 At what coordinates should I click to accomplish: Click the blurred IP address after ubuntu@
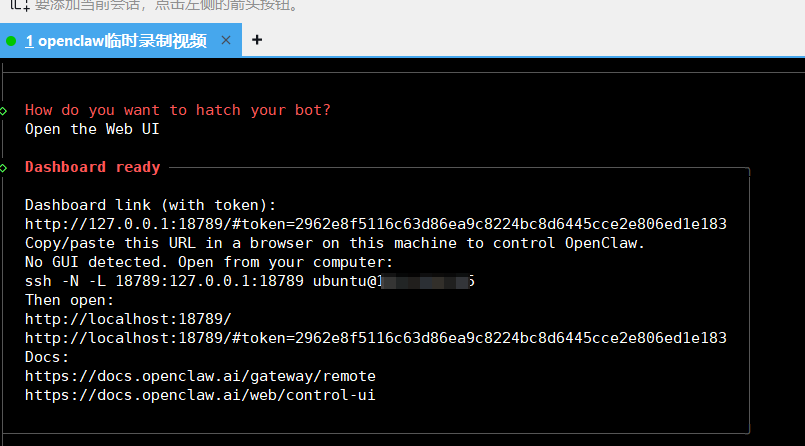point(427,281)
